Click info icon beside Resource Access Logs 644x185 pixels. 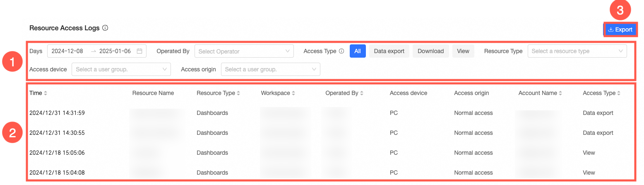click(x=105, y=28)
